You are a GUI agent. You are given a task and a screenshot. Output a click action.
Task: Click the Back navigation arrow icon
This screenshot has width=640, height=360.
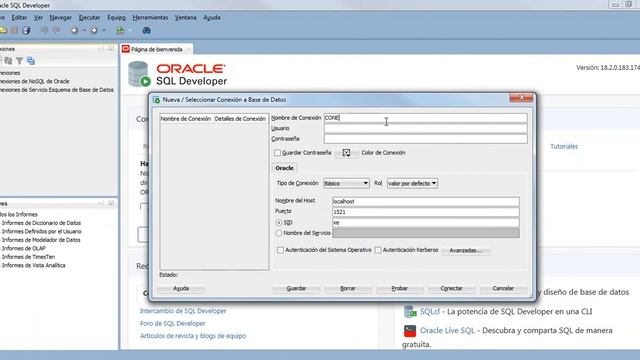pos(74,31)
